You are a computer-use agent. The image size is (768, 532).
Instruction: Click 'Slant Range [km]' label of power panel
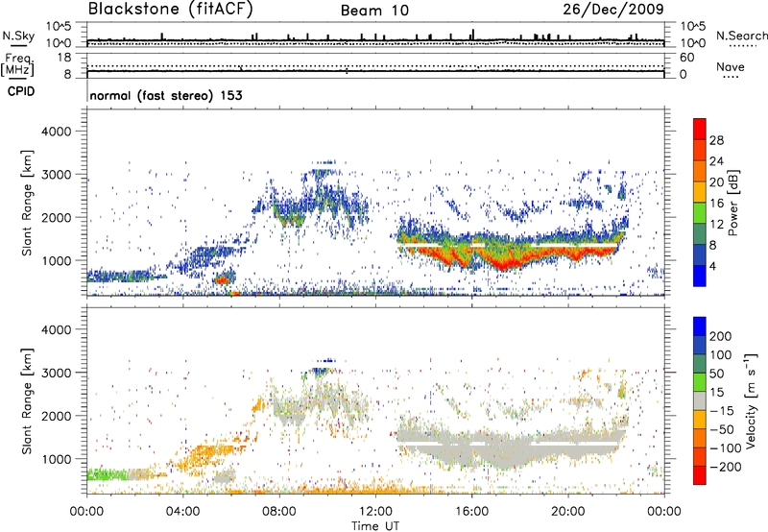click(x=27, y=203)
